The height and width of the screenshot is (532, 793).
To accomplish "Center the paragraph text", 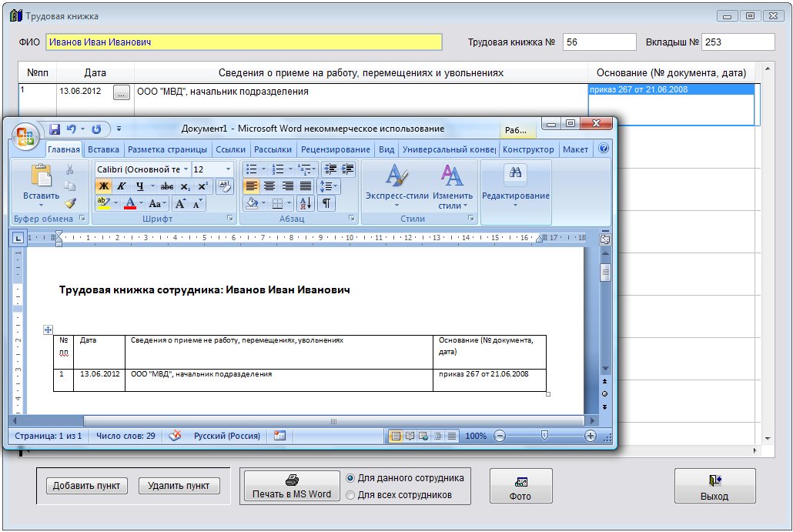I will tap(269, 186).
